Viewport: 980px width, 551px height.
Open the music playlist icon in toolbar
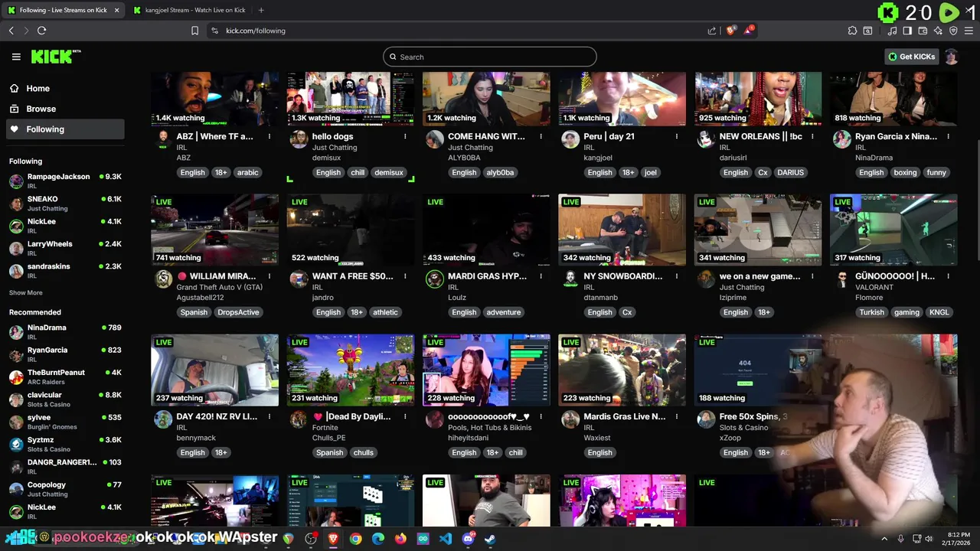coord(892,31)
